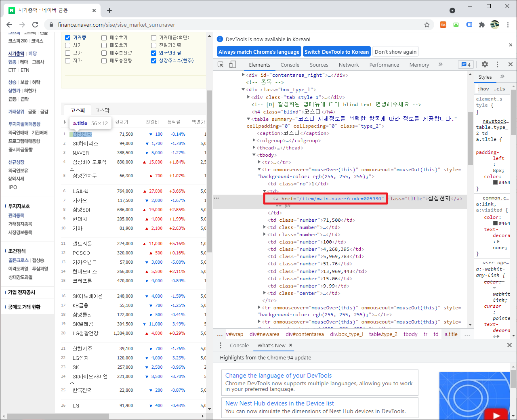The height and width of the screenshot is (420, 517).
Task: Open the drawer three-dot menu next to Console
Action: 221,345
